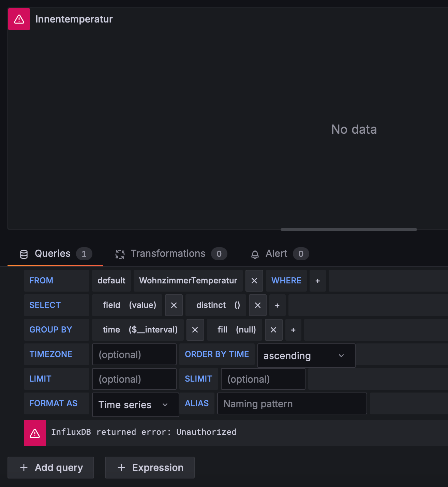Image resolution: width=448 pixels, height=487 pixels.
Task: Focus the TIMEZONE optional input
Action: [x=134, y=354]
